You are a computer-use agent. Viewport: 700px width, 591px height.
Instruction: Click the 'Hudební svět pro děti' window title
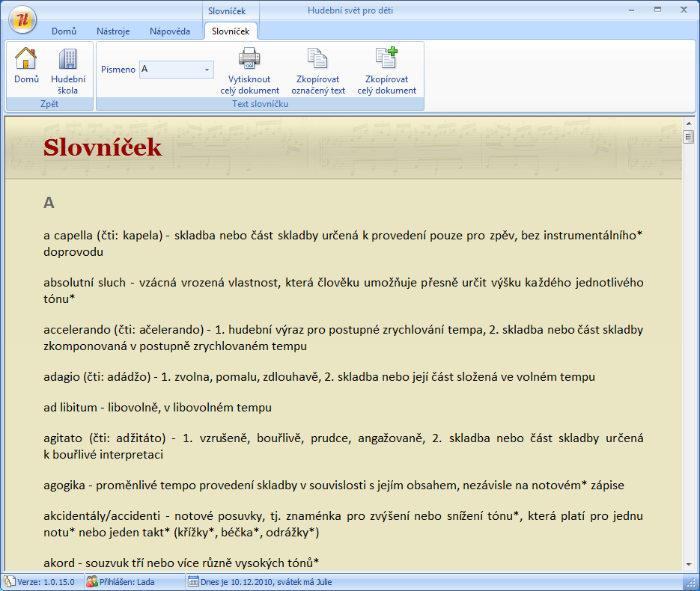coord(350,10)
